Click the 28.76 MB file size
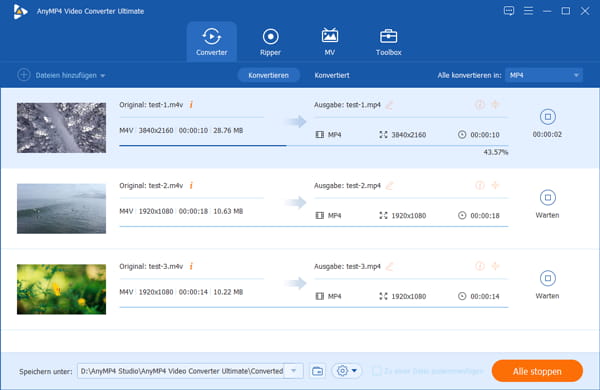 coord(228,131)
